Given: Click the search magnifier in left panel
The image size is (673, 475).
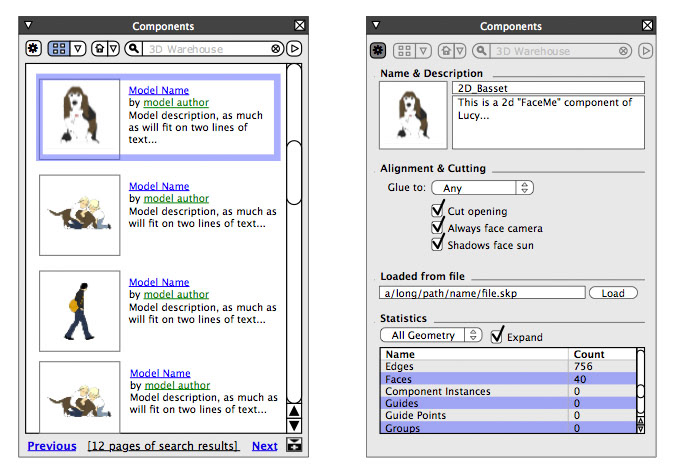Looking at the screenshot, I should tap(134, 48).
